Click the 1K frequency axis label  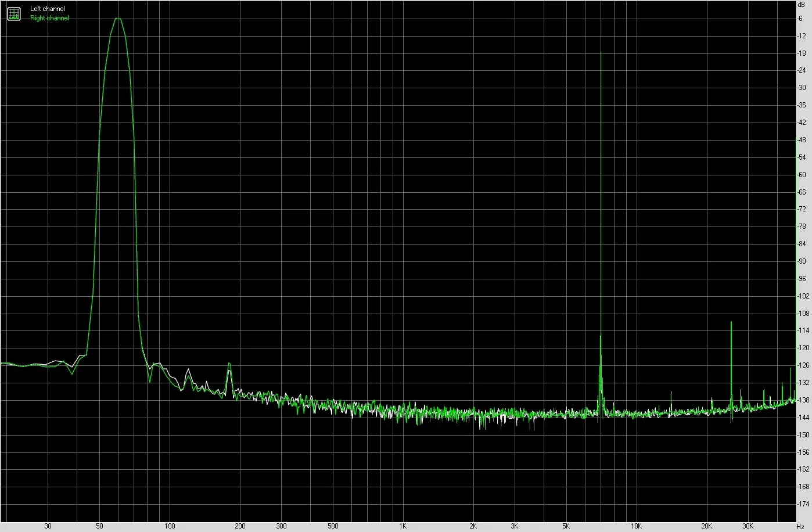[x=403, y=527]
